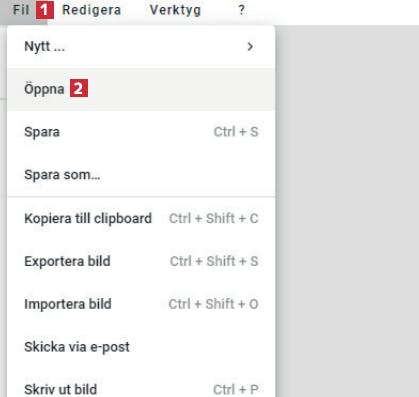419x397 pixels.
Task: Choose Spara som... from the menu
Action: [141, 175]
